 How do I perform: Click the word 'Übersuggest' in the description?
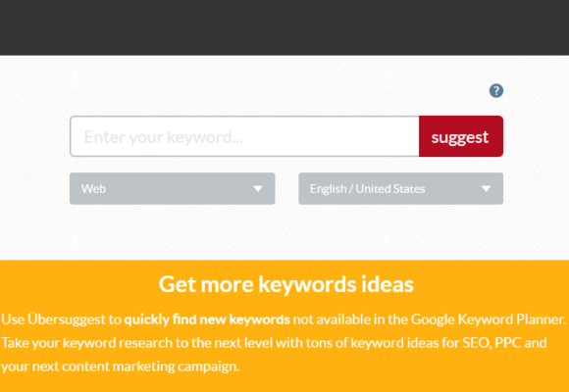pyautogui.click(x=72, y=319)
